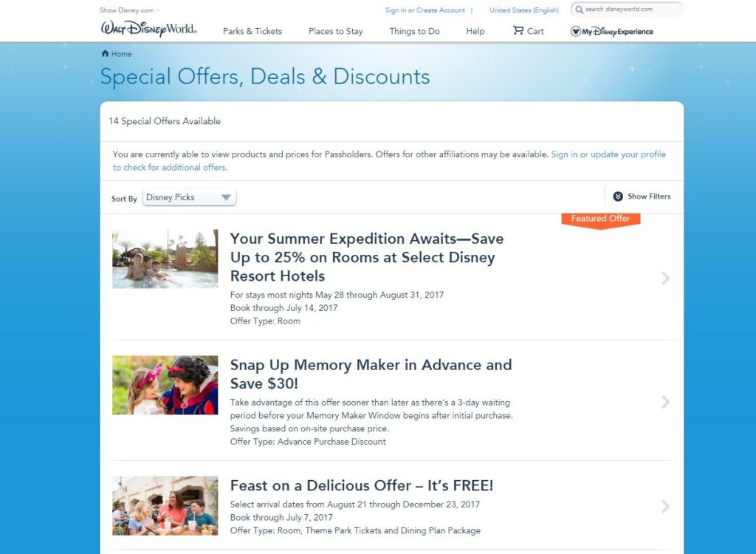Click the search magnifier icon
756x554 pixels.
click(x=579, y=10)
